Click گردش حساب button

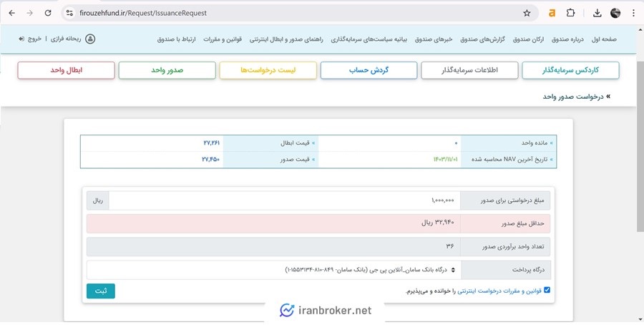(x=369, y=70)
